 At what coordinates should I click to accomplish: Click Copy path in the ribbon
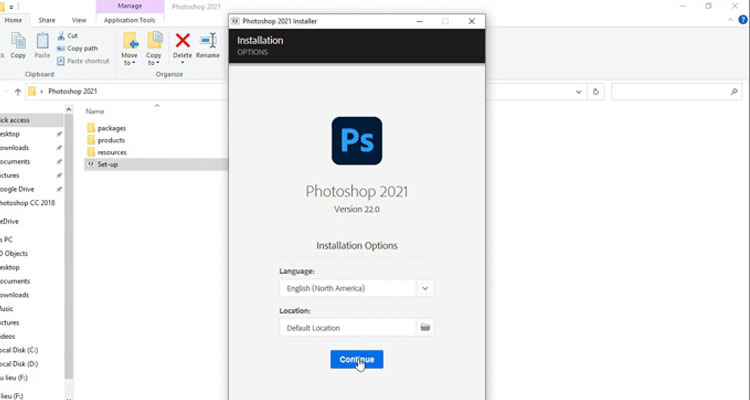coord(77,48)
